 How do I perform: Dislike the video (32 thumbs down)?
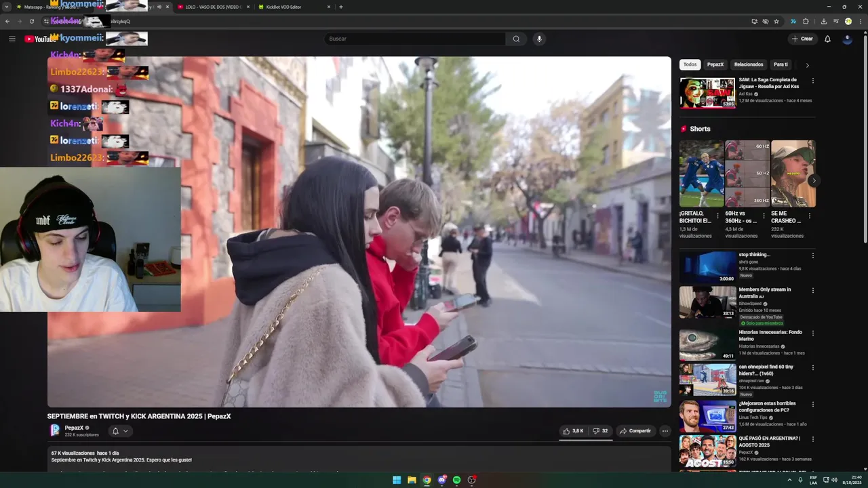click(x=600, y=431)
